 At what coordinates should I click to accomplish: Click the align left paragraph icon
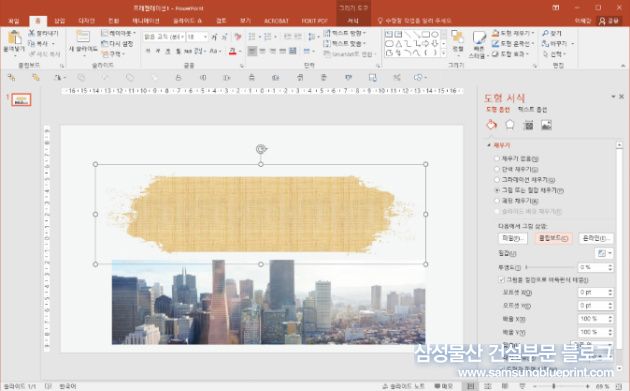[x=252, y=51]
